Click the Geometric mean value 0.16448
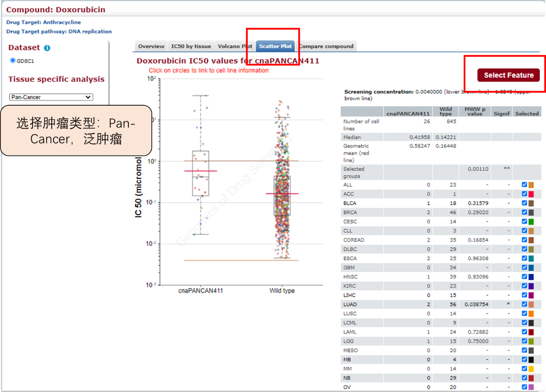This screenshot has width=546, height=392. [x=446, y=146]
